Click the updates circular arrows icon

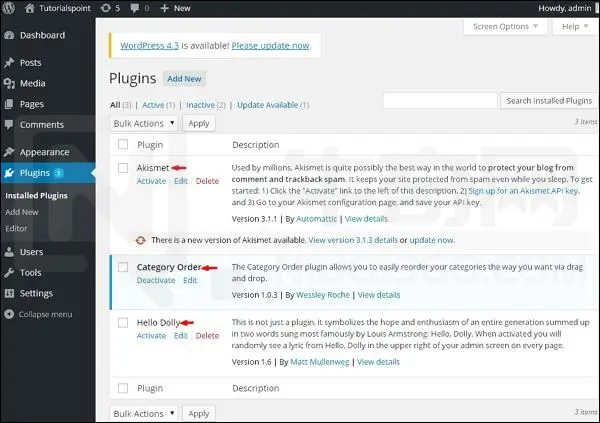106,8
